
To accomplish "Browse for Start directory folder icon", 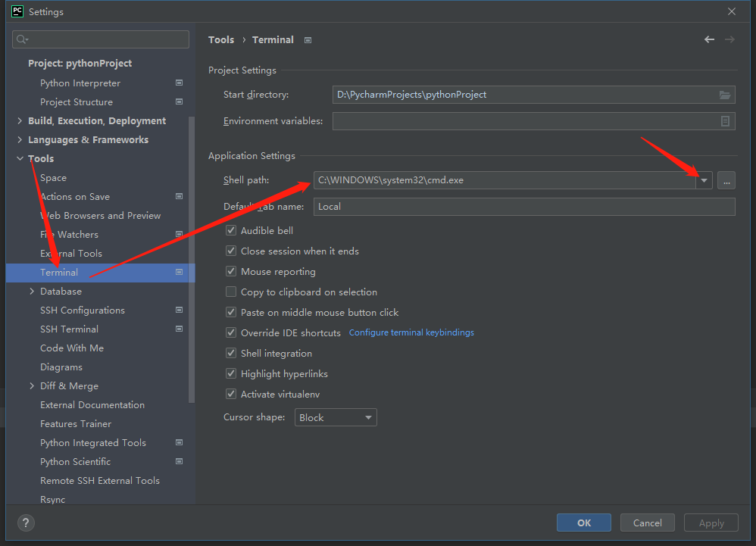I will tap(725, 95).
